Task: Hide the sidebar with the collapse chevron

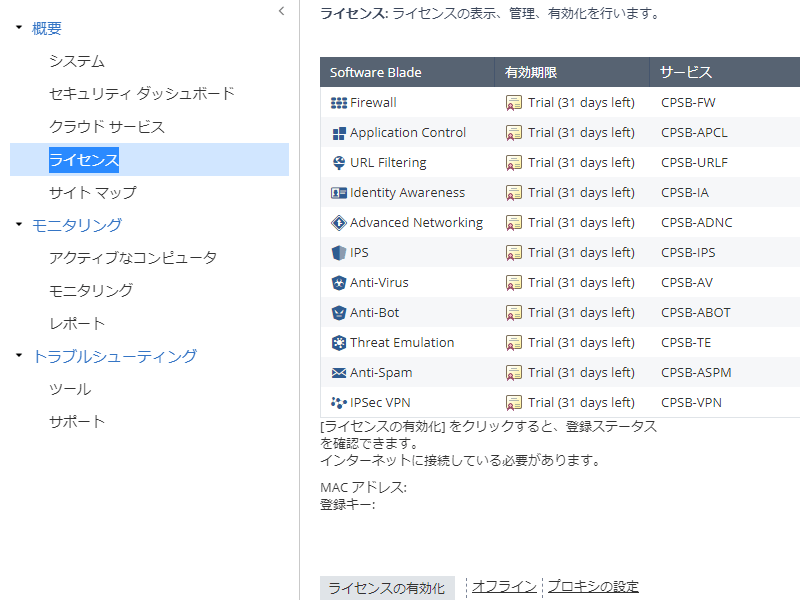Action: click(x=281, y=11)
